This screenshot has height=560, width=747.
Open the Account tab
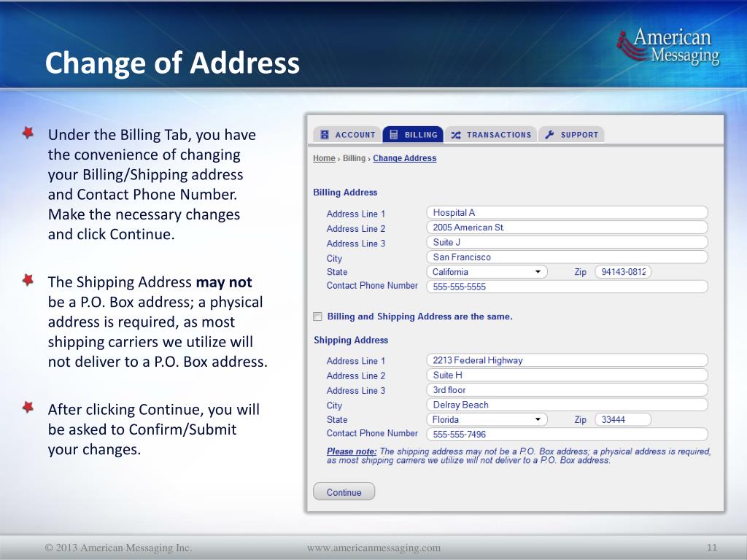point(347,135)
